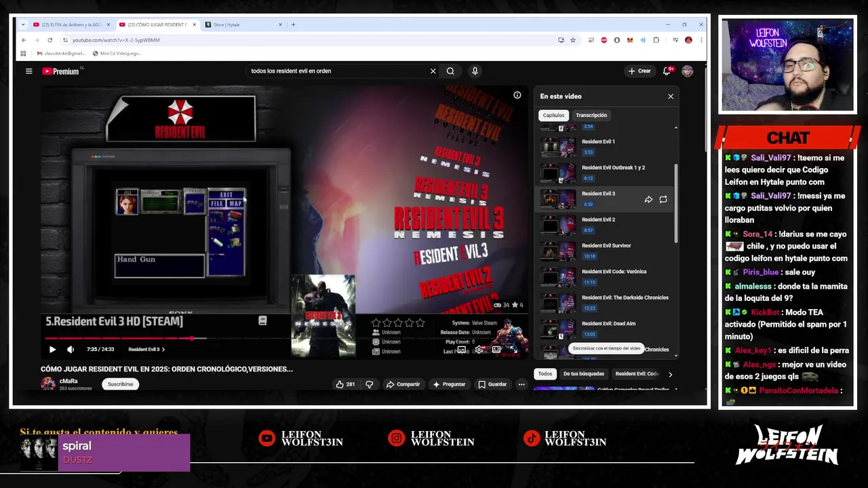Open Chrome apps grid in bookmarks bar

tap(23, 54)
